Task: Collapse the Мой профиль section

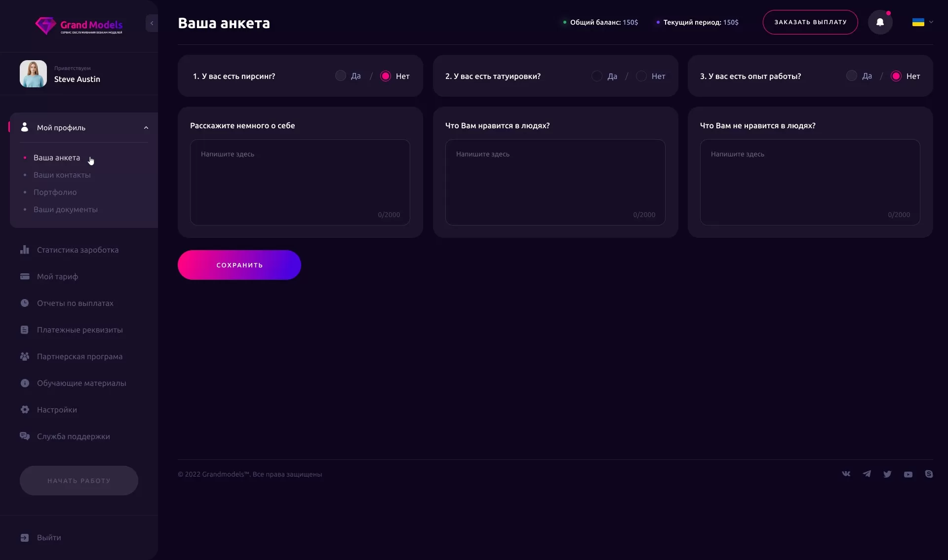Action: (x=146, y=128)
